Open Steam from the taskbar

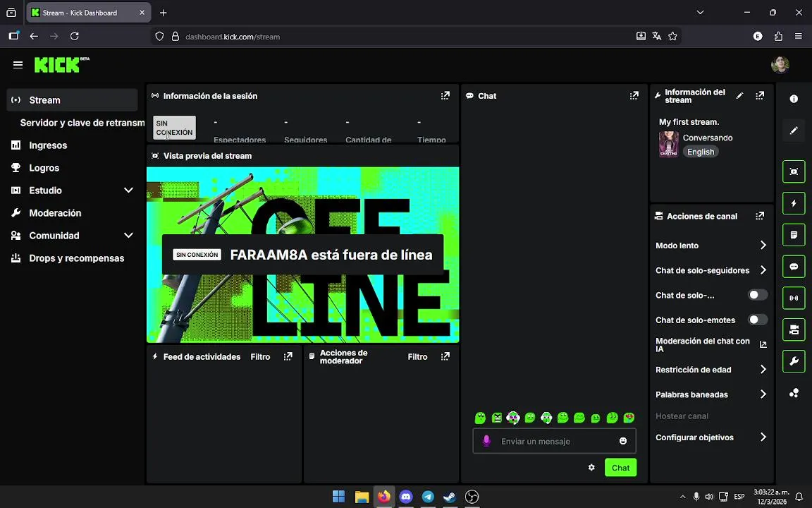click(x=450, y=497)
